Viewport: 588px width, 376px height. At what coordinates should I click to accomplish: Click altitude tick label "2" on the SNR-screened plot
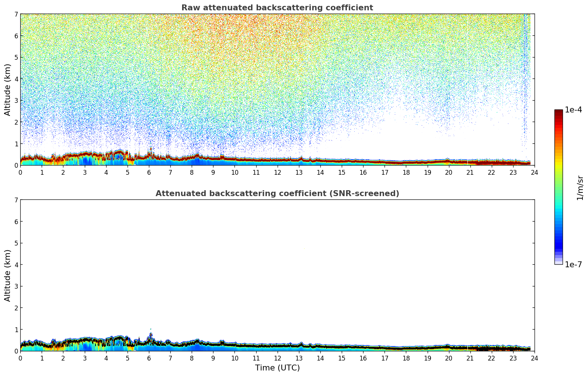tap(16, 308)
